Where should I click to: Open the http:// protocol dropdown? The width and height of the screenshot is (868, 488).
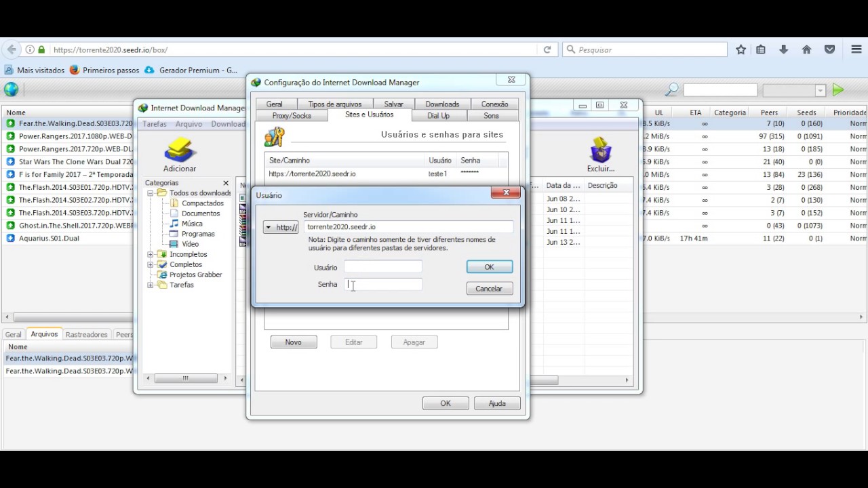(x=280, y=228)
